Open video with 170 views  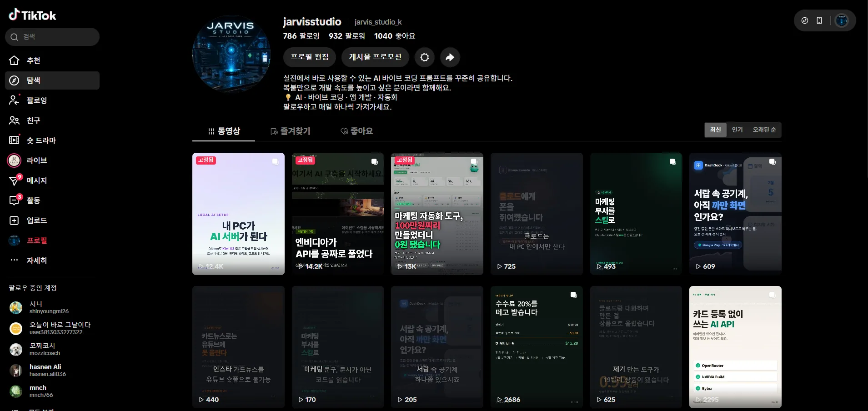338,347
